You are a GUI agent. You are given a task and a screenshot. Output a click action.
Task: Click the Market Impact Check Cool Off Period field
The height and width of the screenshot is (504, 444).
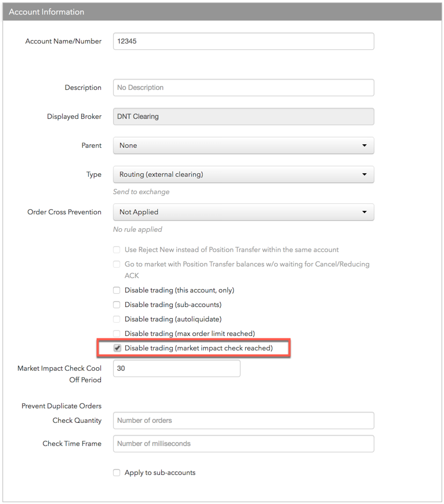coord(177,368)
